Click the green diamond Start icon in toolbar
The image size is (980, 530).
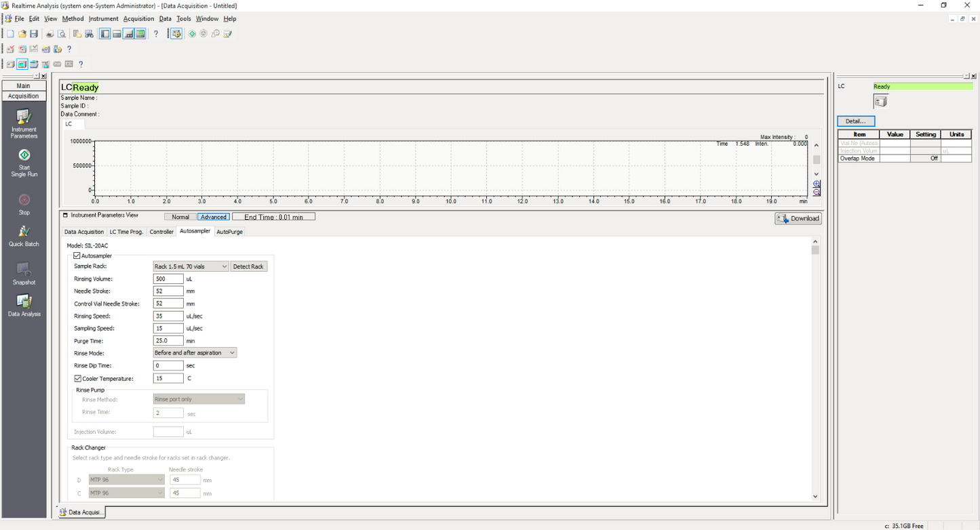pos(192,34)
